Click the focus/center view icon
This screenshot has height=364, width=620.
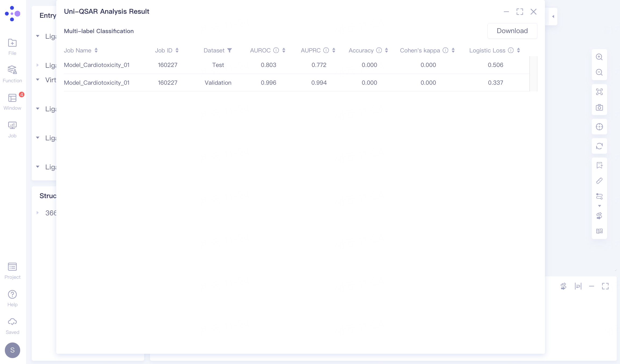pyautogui.click(x=600, y=127)
